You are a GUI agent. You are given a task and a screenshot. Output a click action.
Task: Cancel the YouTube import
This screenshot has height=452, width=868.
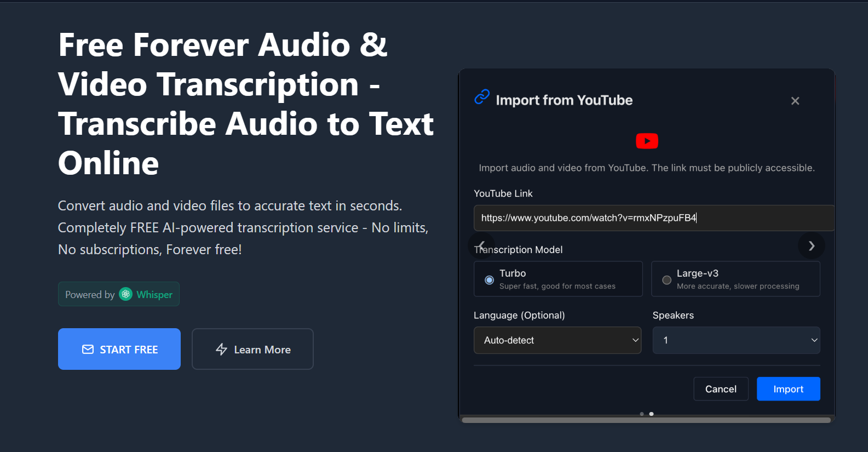(x=721, y=389)
